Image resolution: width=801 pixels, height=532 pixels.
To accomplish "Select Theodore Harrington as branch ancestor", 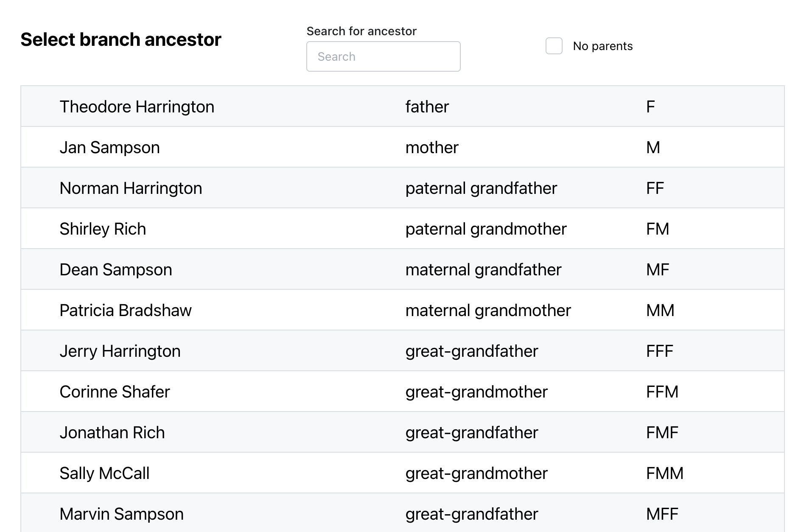I will [137, 107].
